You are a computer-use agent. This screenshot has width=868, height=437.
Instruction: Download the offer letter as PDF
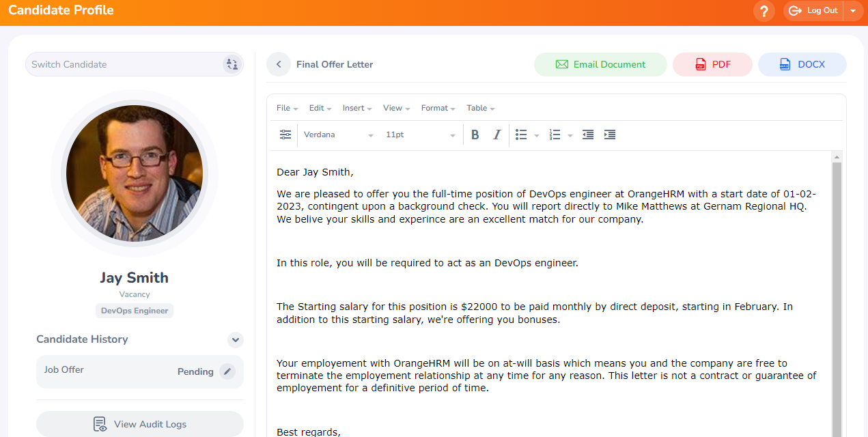coord(712,64)
